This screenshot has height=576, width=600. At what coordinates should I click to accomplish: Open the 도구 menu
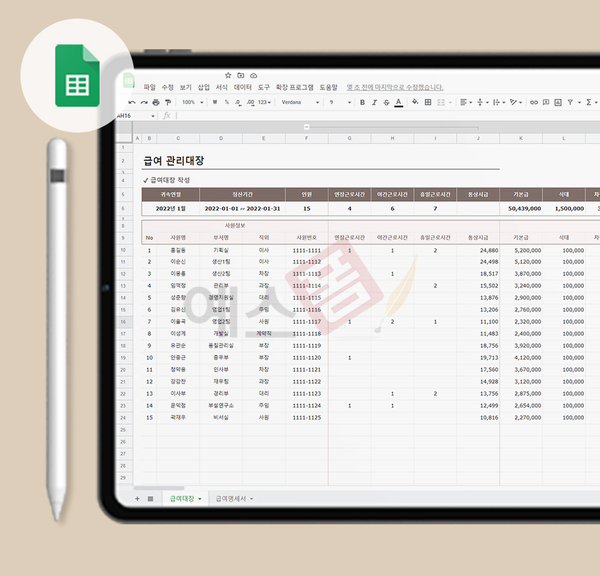[x=264, y=87]
